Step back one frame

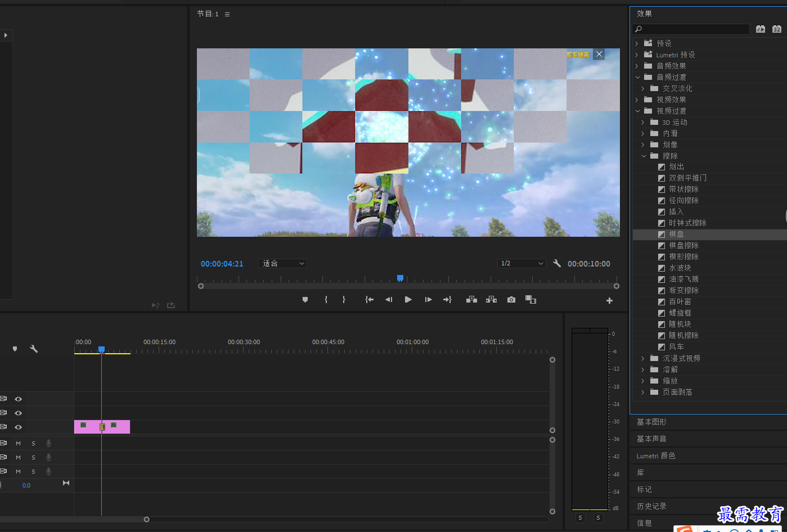tap(389, 300)
